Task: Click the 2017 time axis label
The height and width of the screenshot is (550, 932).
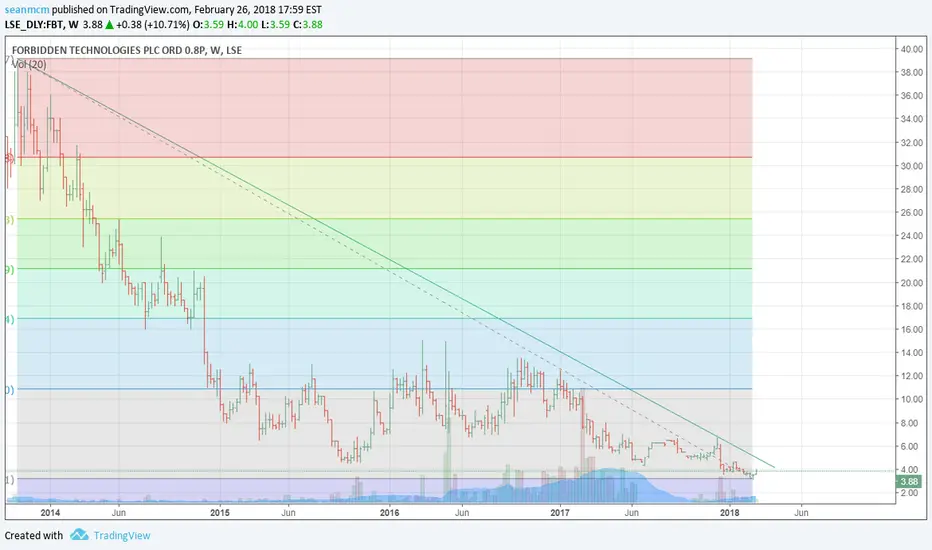Action: click(x=560, y=512)
